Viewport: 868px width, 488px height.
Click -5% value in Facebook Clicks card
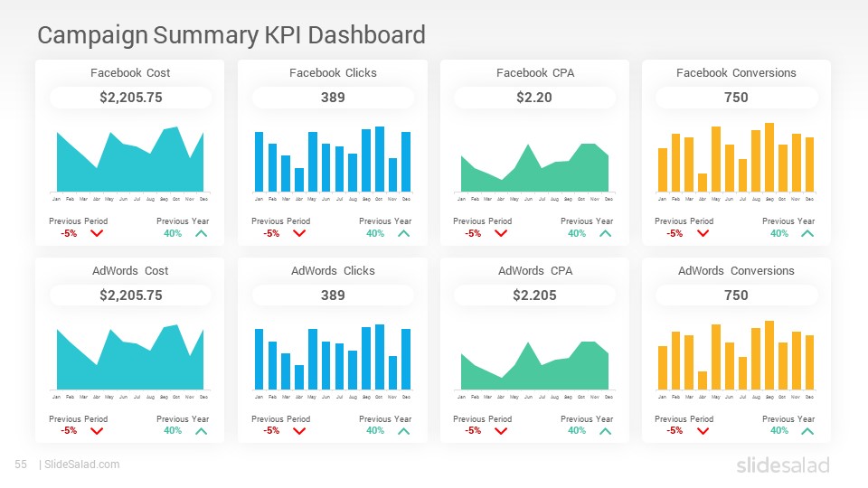271,233
